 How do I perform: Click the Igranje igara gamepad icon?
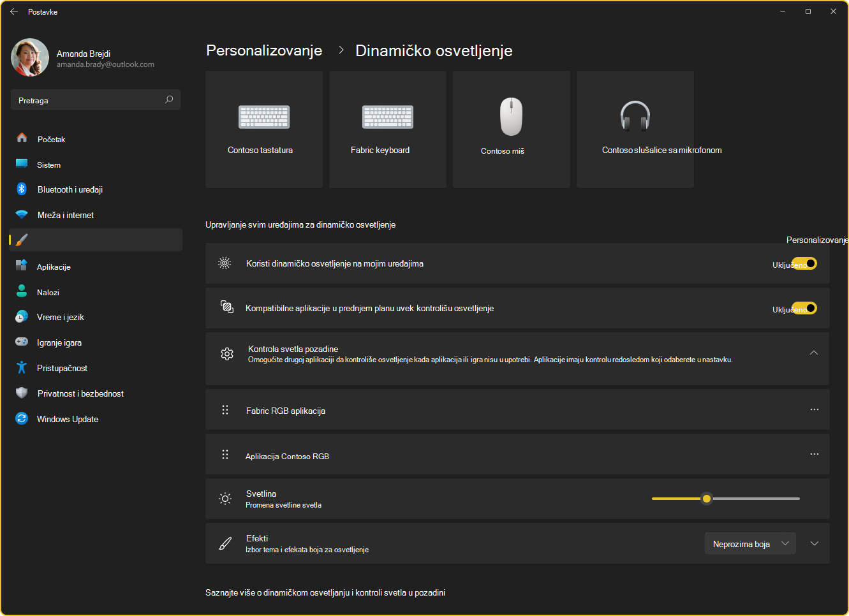22,342
